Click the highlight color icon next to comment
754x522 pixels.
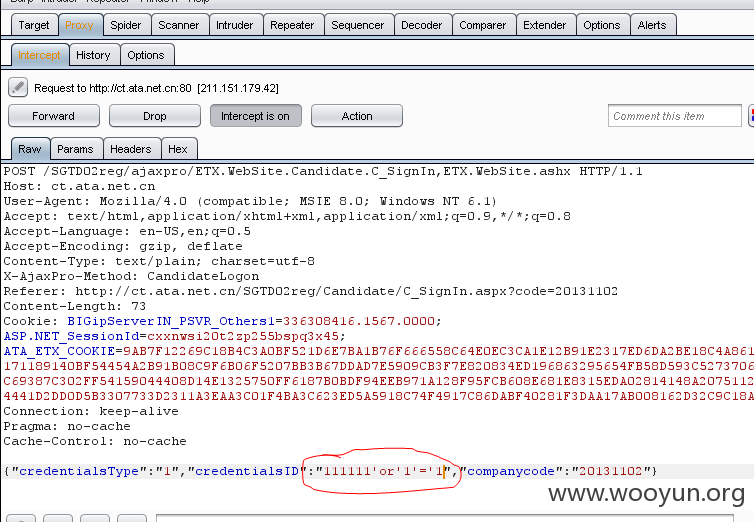coord(751,116)
